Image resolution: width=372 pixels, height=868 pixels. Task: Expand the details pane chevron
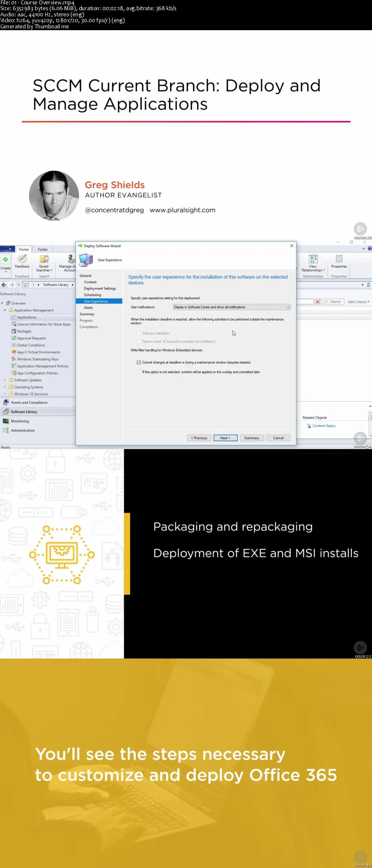tap(370, 407)
